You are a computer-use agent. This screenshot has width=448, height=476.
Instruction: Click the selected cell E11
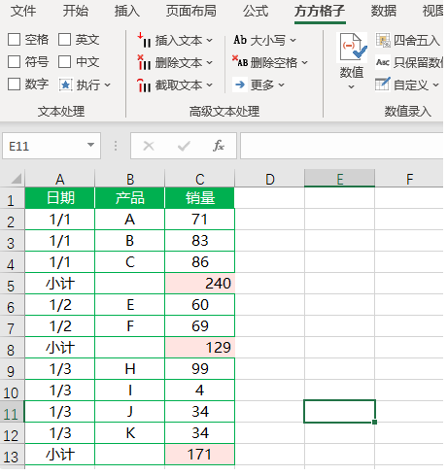[339, 411]
